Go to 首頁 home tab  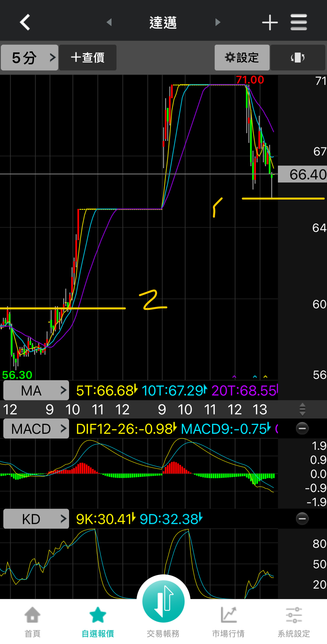click(x=32, y=622)
